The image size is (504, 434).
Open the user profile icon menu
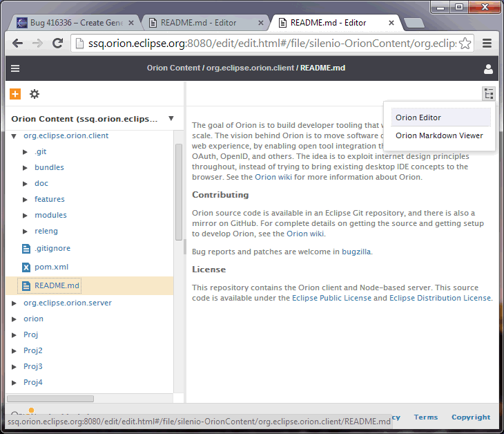coord(488,68)
